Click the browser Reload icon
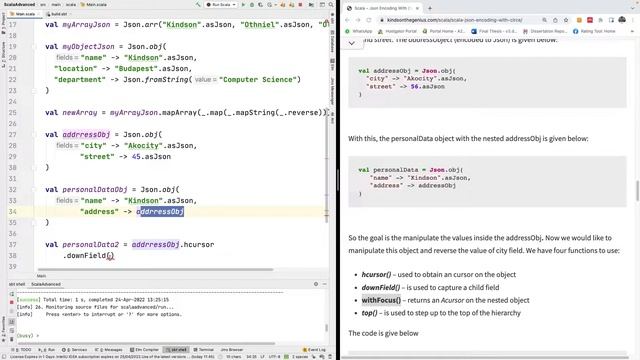Screen dimensions: 640x360 pyautogui.click(x=369, y=20)
